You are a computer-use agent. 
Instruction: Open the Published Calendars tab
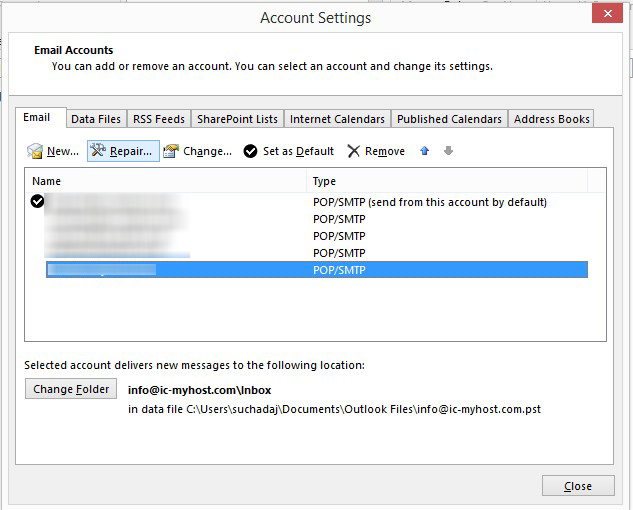click(449, 119)
